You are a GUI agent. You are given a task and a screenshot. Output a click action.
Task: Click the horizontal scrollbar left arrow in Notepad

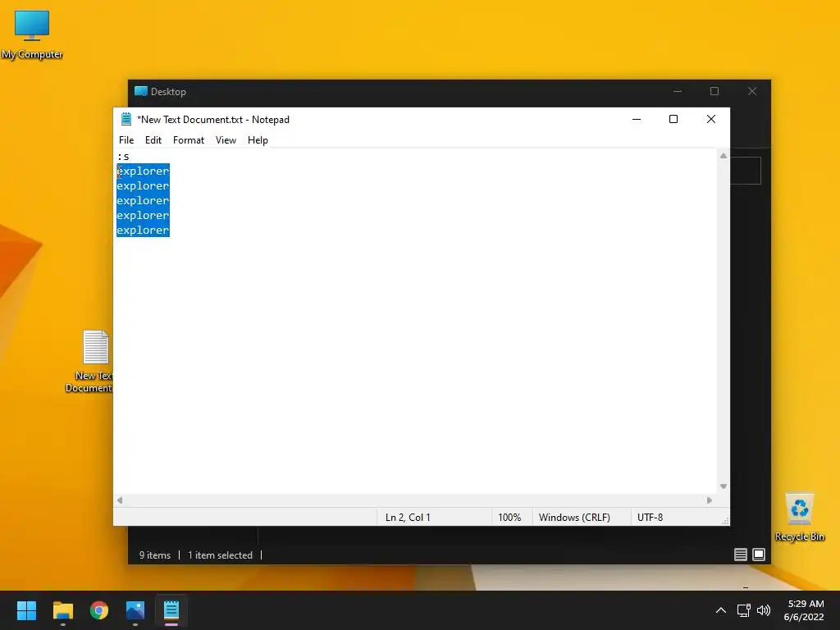click(x=120, y=500)
